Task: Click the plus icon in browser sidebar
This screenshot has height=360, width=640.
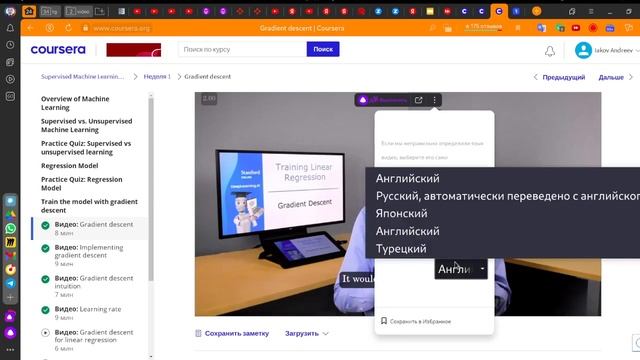Action: 11,298
